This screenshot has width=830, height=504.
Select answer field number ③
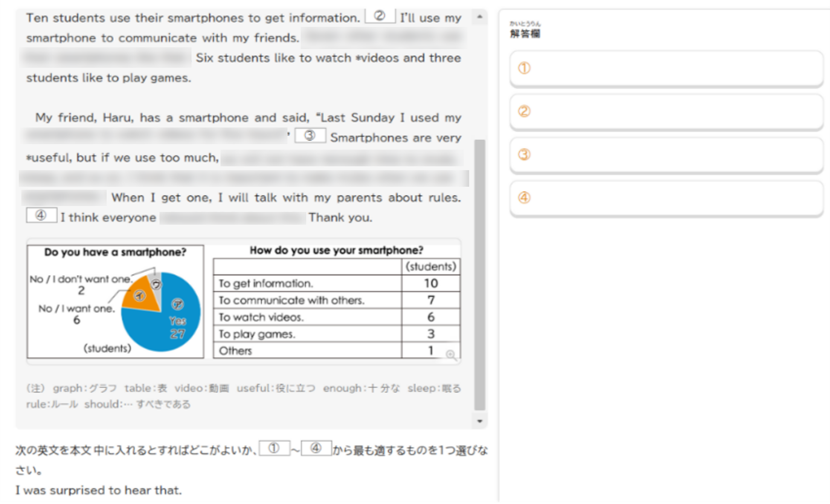click(x=666, y=154)
